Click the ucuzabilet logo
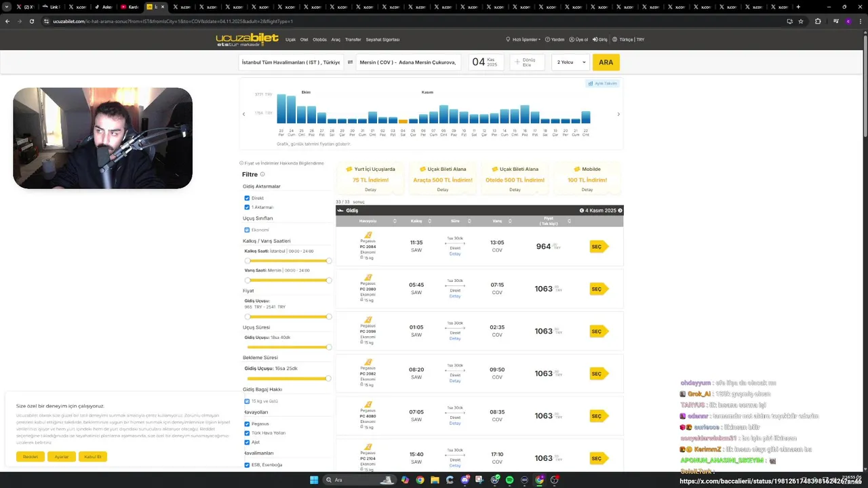 [247, 39]
